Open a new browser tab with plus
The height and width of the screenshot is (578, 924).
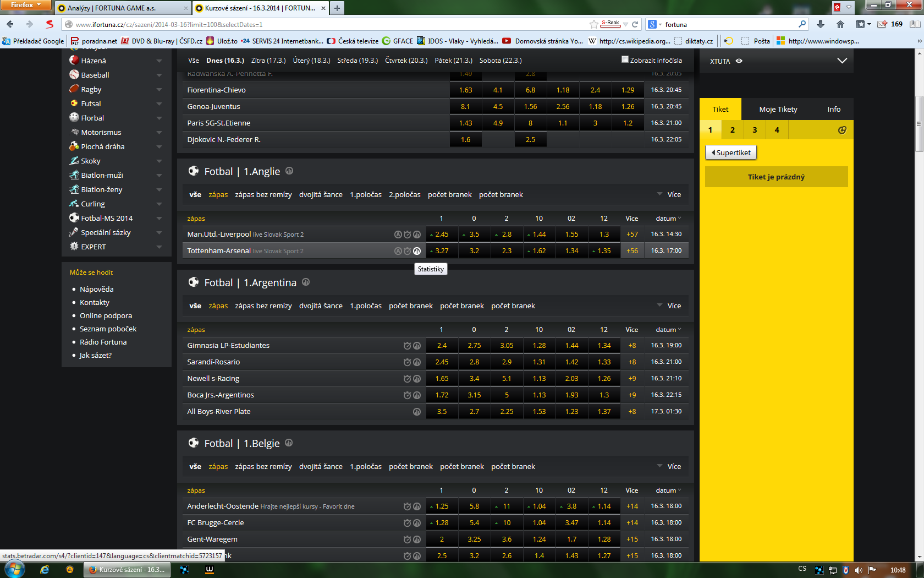(337, 8)
